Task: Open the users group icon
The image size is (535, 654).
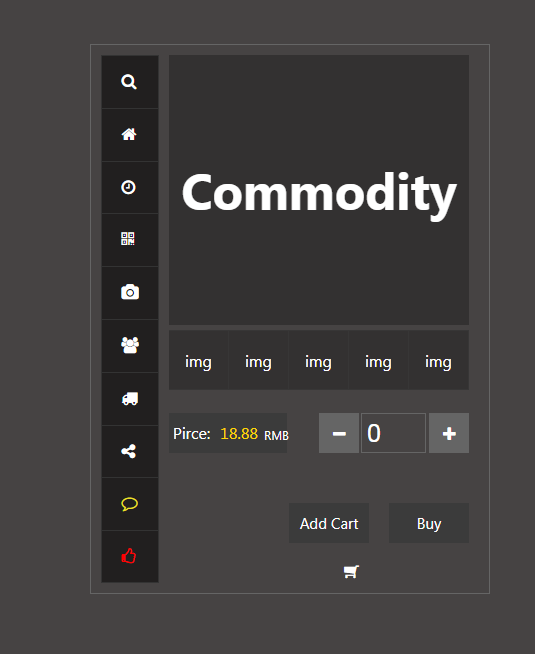Action: click(x=130, y=345)
